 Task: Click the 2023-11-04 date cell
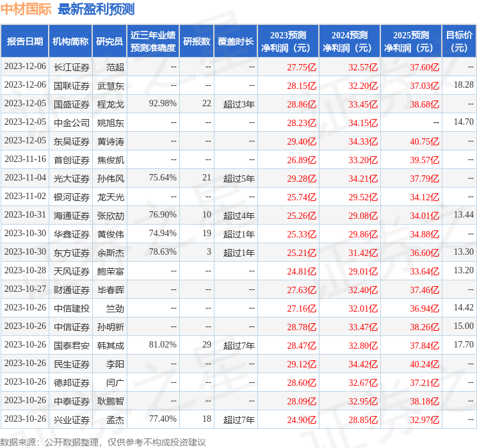(x=25, y=178)
